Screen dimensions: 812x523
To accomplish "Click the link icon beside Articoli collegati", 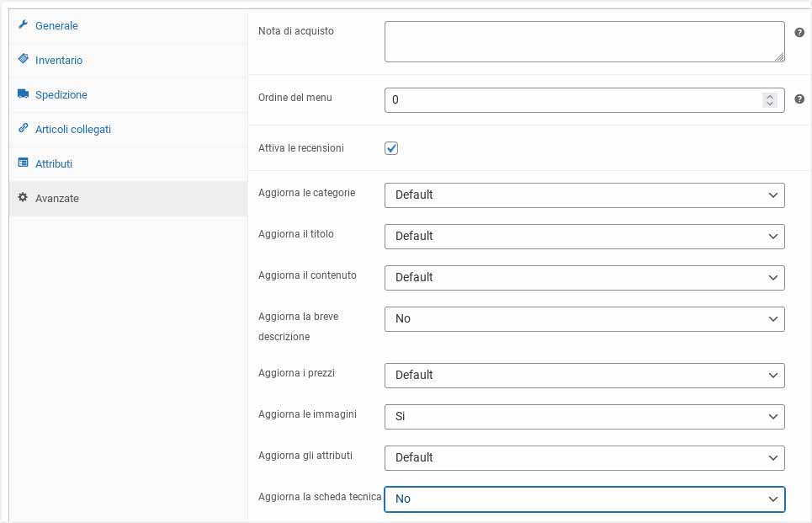I will click(x=23, y=129).
